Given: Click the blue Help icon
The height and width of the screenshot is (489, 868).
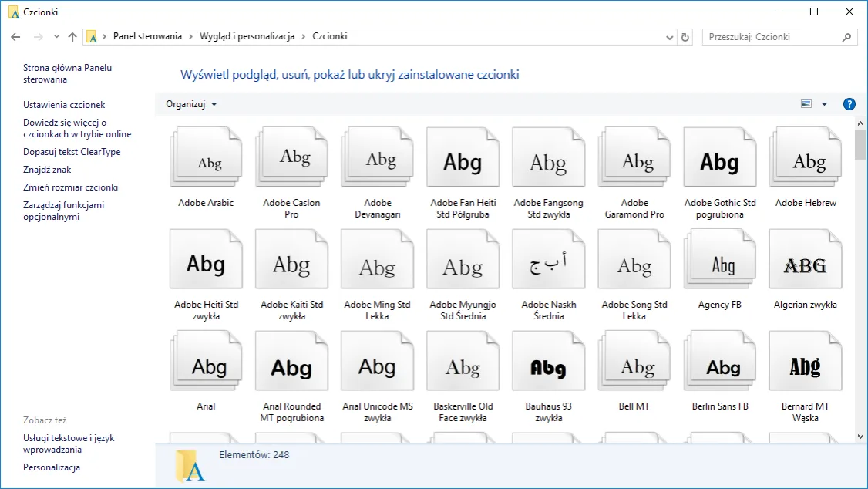Looking at the screenshot, I should tap(849, 103).
